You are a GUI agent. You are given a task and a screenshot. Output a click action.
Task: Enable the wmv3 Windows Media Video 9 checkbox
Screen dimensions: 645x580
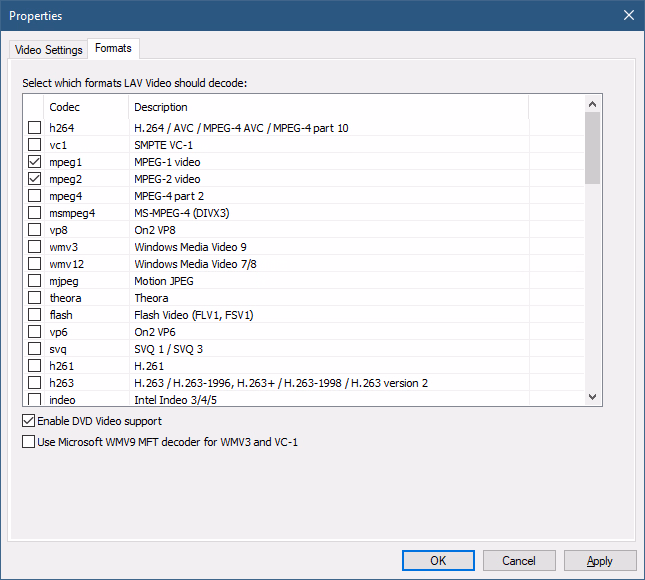coord(35,247)
